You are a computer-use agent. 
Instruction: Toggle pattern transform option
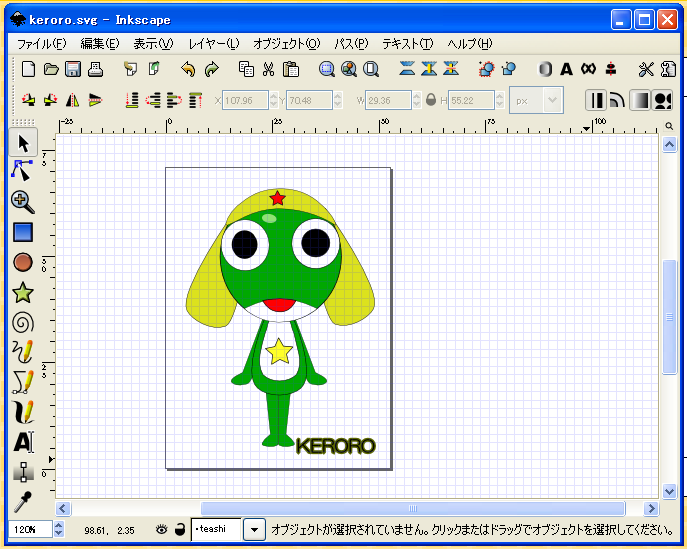(x=662, y=100)
